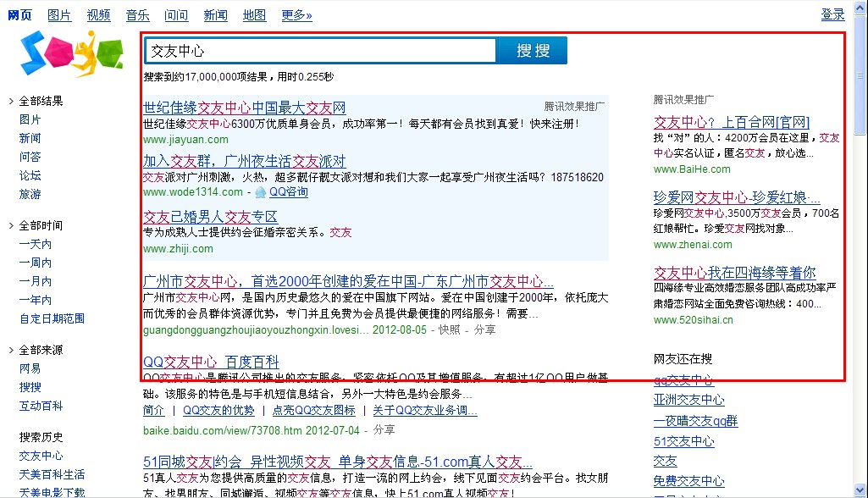Go to the 问问 tab
868x498 pixels.
pyautogui.click(x=177, y=15)
